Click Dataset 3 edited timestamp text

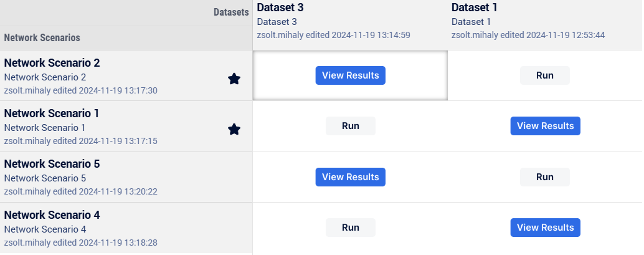pyautogui.click(x=333, y=35)
